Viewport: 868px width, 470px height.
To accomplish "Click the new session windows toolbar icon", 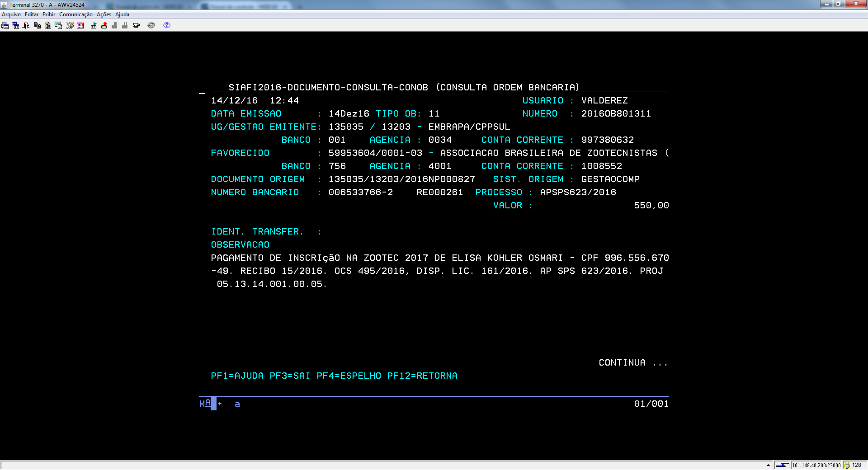I will click(x=15, y=25).
